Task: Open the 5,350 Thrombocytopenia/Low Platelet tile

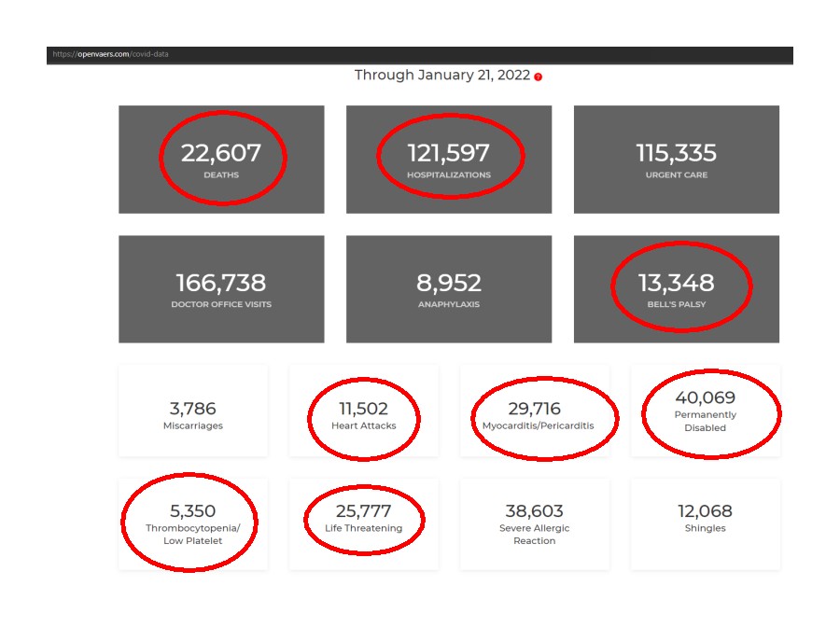Action: [x=193, y=524]
